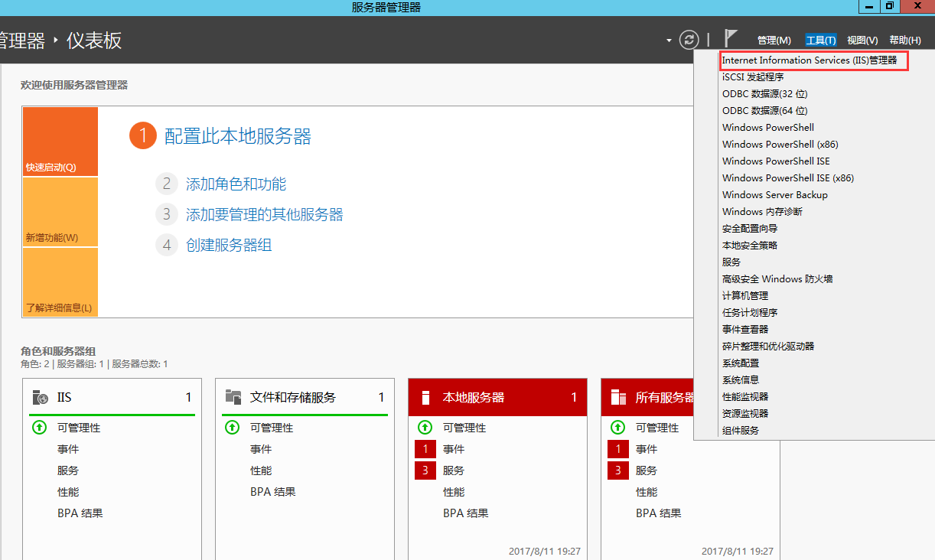Click green manageability icon in IIS tile

(x=39, y=428)
